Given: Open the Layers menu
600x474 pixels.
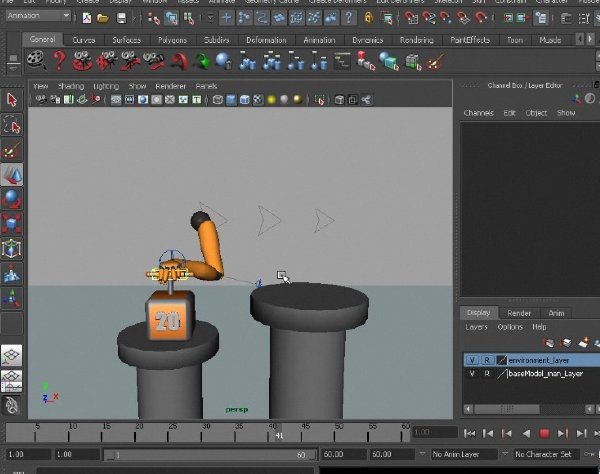Looking at the screenshot, I should point(476,327).
